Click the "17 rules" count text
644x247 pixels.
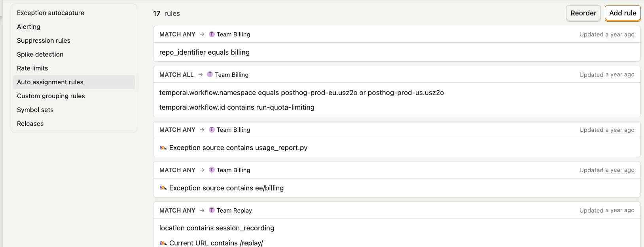[167, 13]
